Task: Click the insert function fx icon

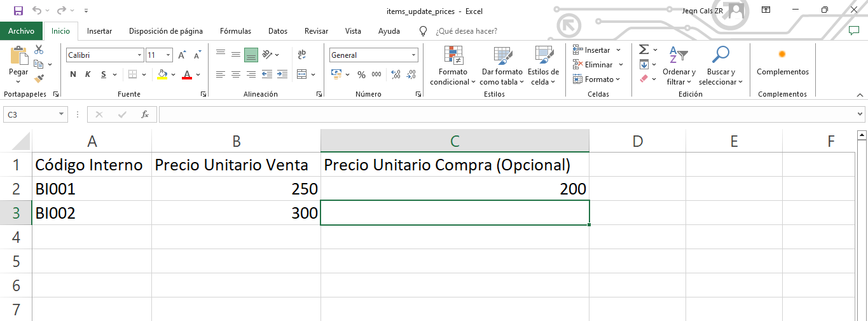Action: 145,114
